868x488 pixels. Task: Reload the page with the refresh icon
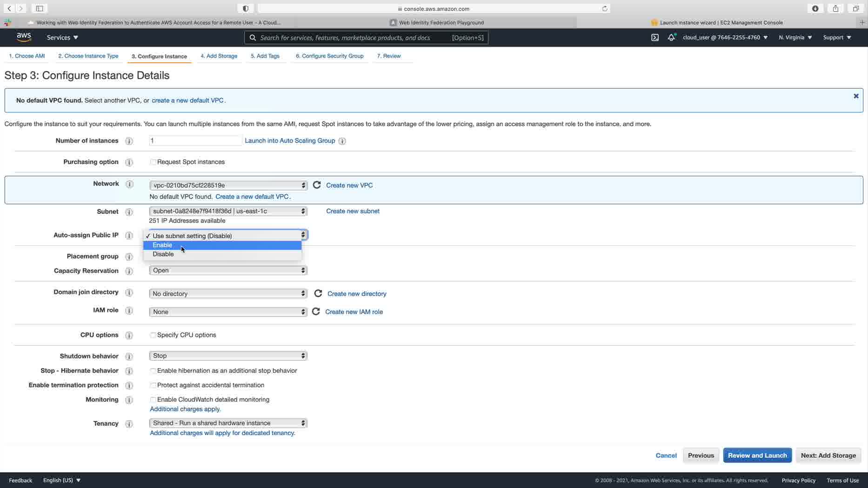(605, 8)
